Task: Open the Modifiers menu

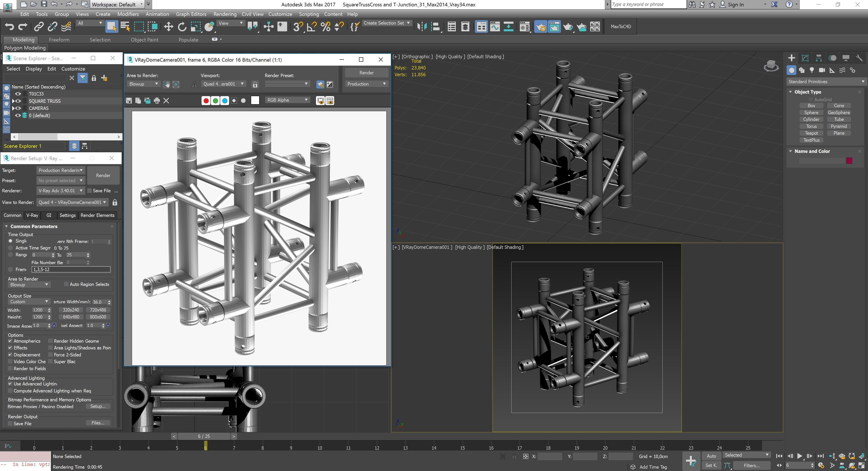Action: (x=128, y=14)
